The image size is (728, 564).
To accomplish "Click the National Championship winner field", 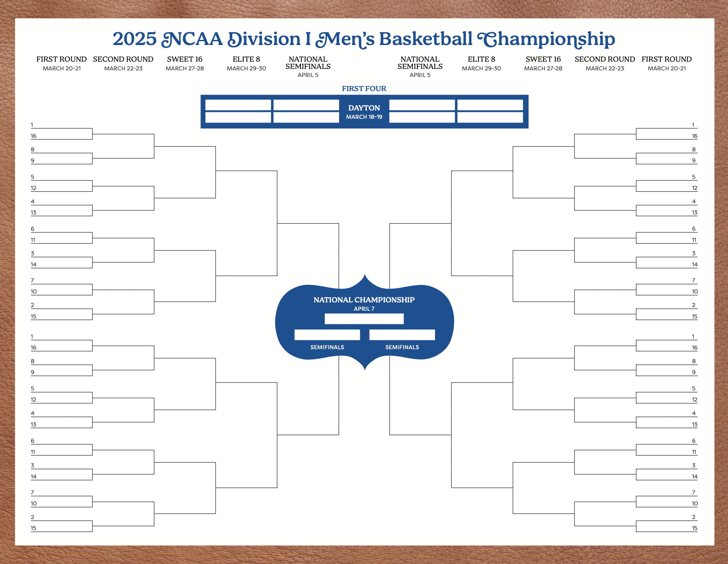I will click(x=364, y=319).
